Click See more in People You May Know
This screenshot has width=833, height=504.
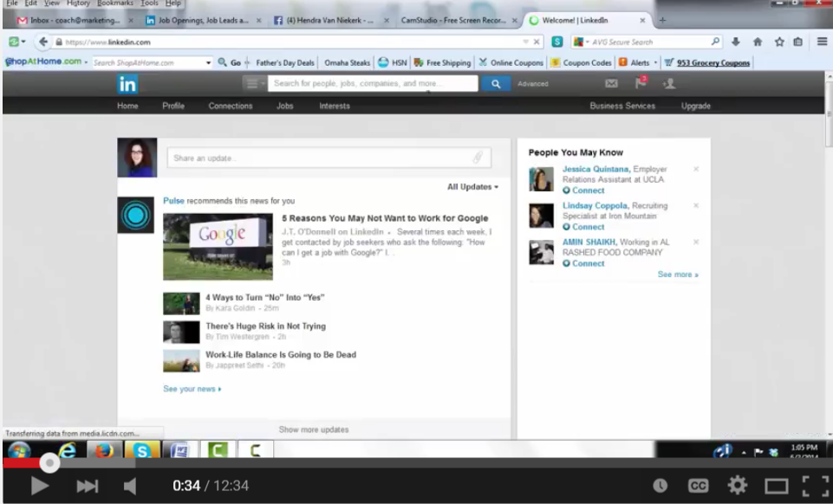(x=678, y=275)
